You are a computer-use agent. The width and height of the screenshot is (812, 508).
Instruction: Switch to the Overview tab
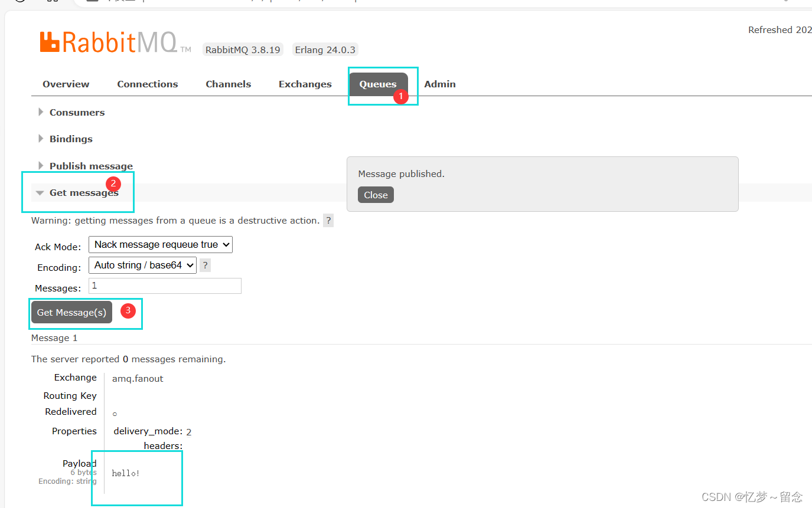click(66, 84)
